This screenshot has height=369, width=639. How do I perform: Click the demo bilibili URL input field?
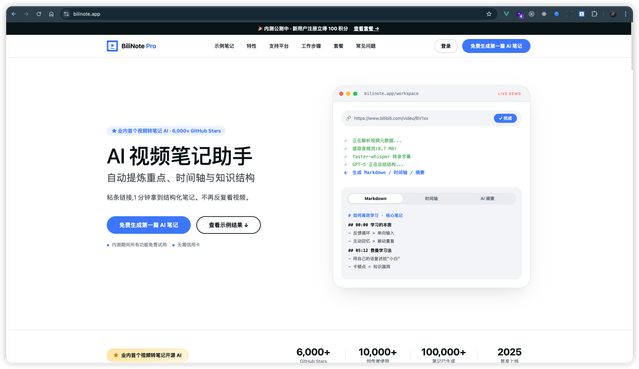(x=431, y=118)
